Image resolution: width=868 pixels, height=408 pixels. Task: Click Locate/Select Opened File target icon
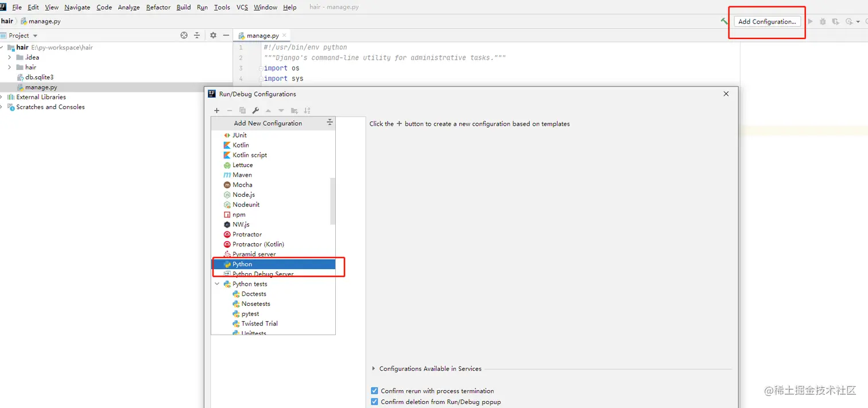click(184, 35)
